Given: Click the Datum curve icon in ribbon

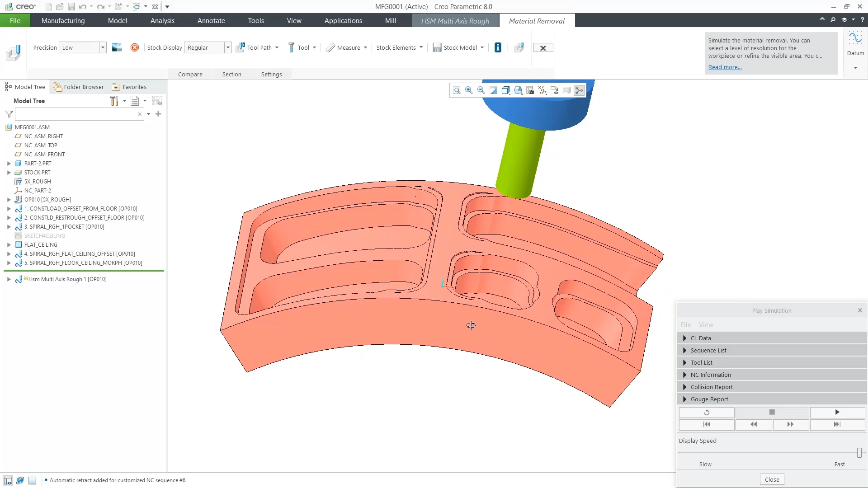Looking at the screenshot, I should tap(855, 38).
